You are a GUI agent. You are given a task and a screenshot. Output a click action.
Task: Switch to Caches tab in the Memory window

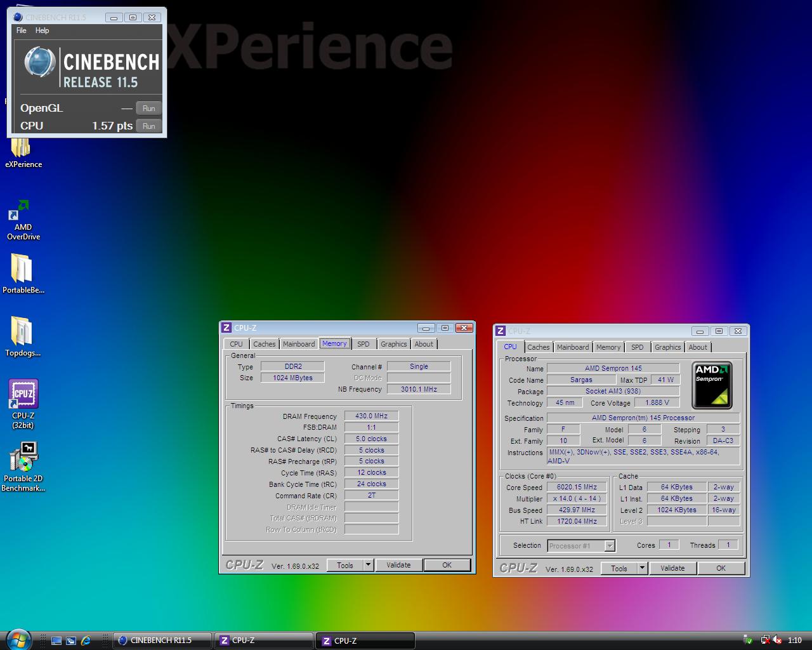point(265,344)
